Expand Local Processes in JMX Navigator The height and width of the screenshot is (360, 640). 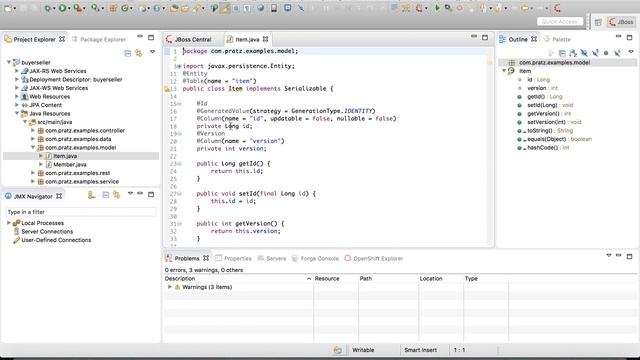[x=9, y=223]
